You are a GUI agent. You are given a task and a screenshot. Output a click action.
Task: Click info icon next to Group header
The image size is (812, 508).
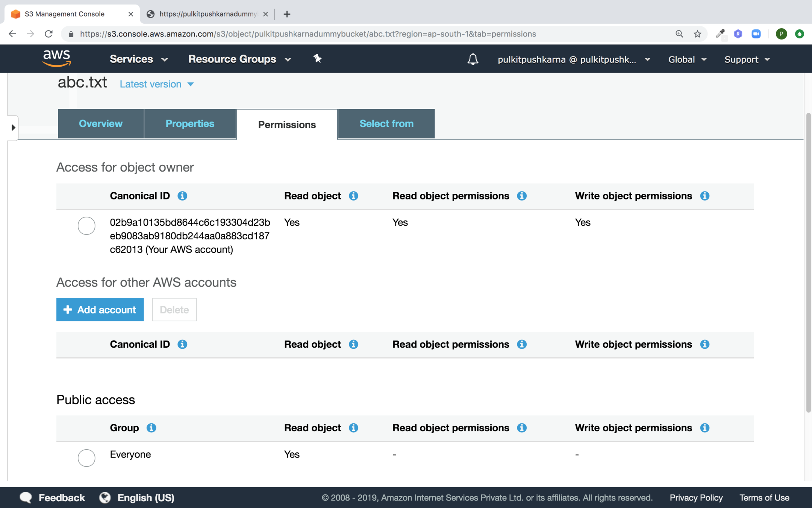tap(151, 428)
